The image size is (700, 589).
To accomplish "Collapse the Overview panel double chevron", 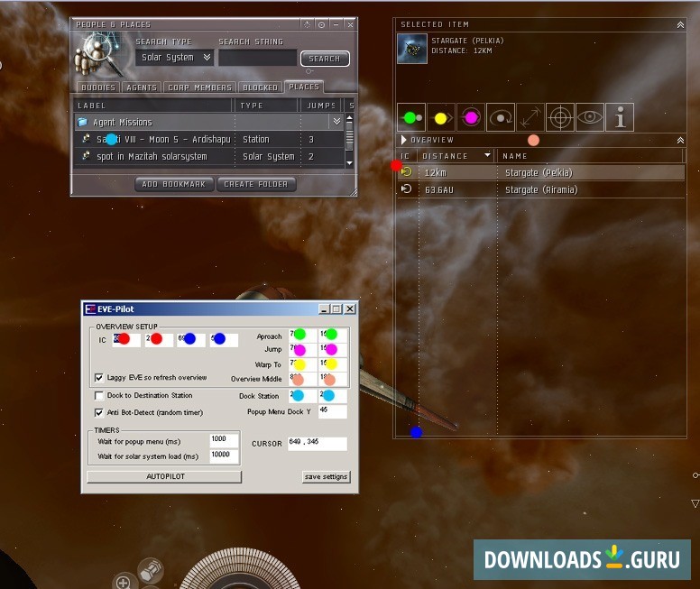I will tap(680, 140).
